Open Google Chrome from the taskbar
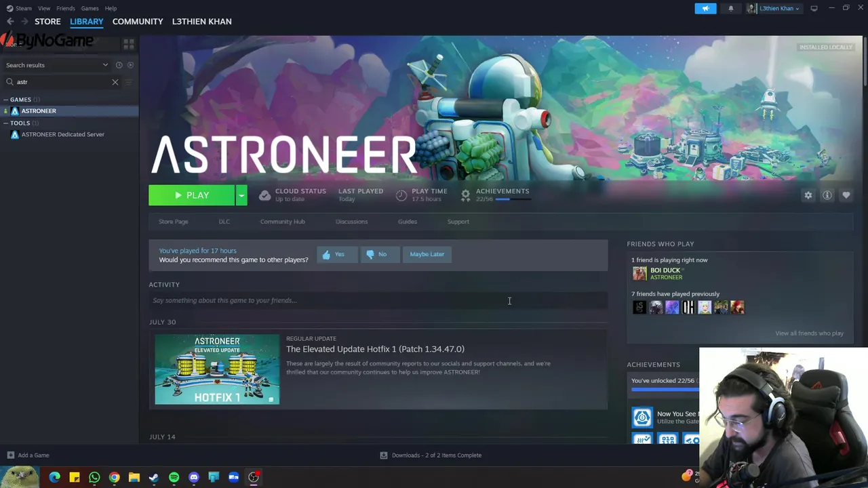The width and height of the screenshot is (868, 488). (114, 477)
